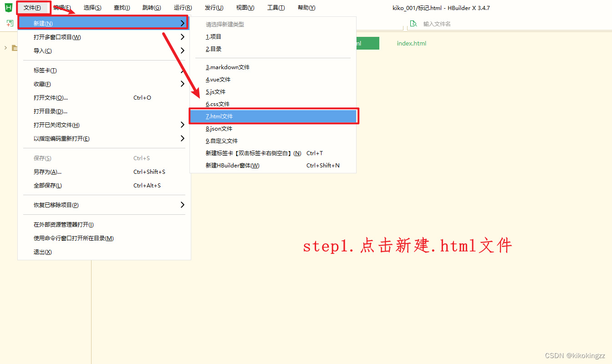
Task: Select 1.项目 in new submenu
Action: tap(273, 36)
